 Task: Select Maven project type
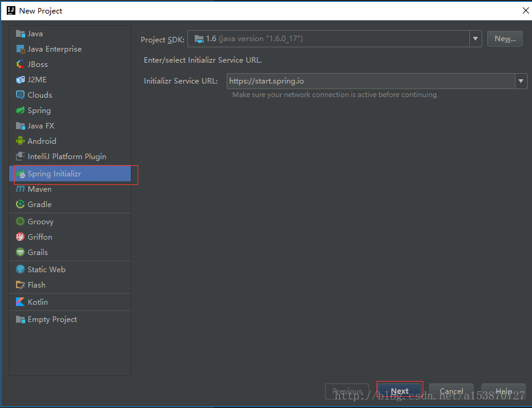pyautogui.click(x=70, y=189)
